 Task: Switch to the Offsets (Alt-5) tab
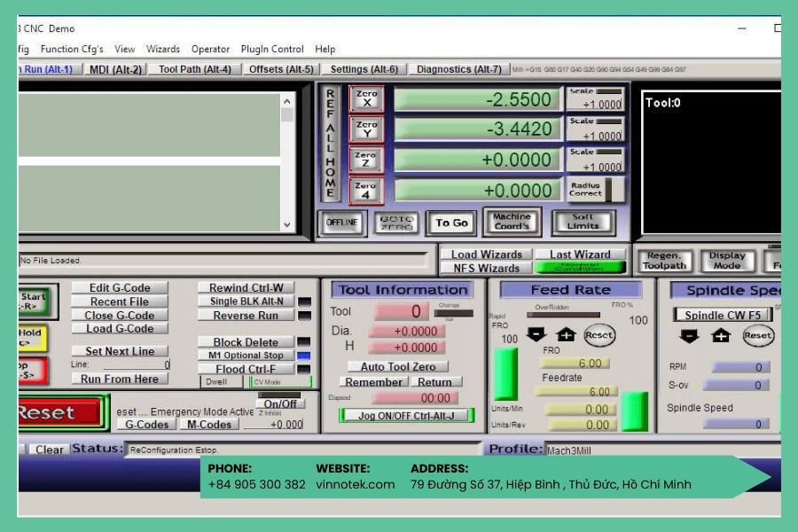[x=281, y=69]
